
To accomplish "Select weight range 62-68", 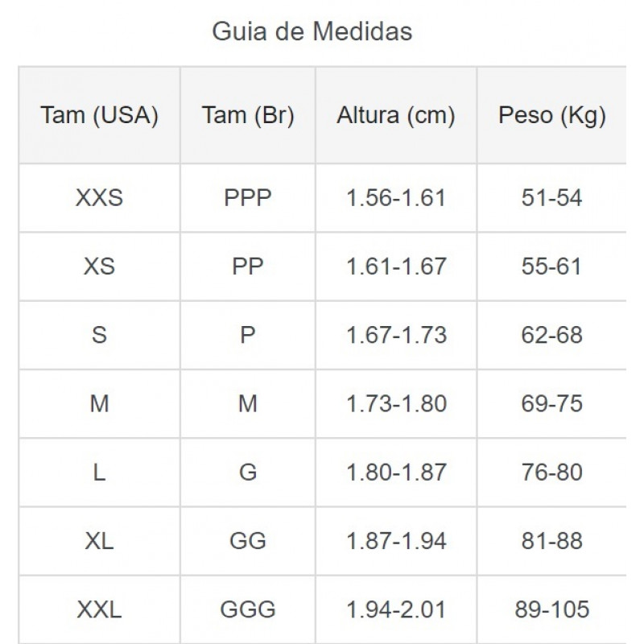I will pos(551,335).
